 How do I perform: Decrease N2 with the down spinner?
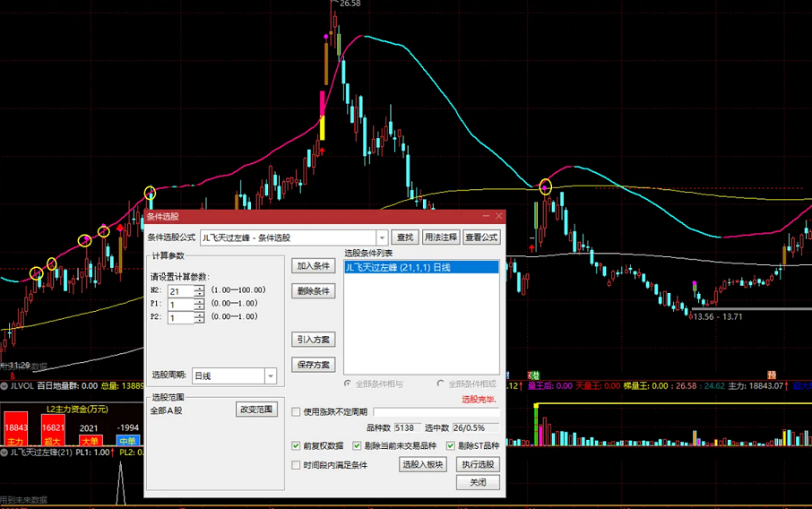199,294
